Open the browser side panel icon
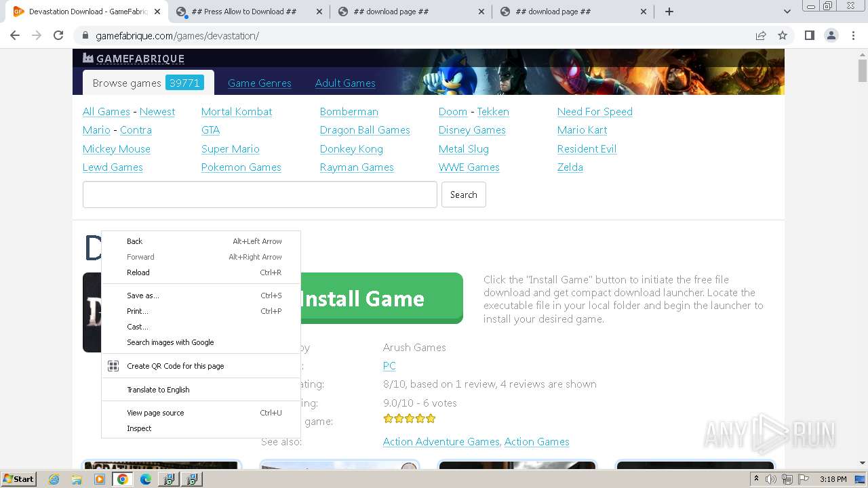Screen dimensions: 868x488 [x=809, y=35]
